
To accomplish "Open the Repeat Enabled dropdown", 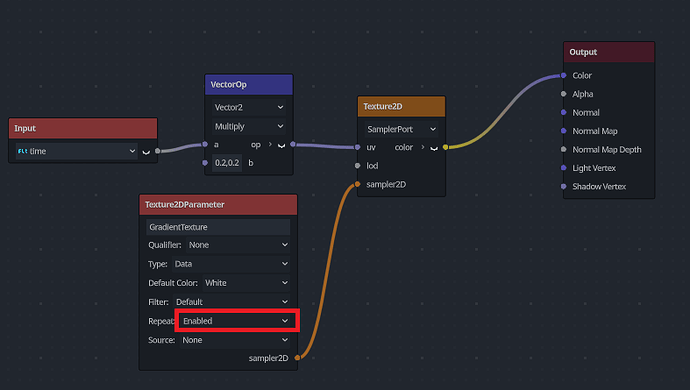I will pyautogui.click(x=235, y=320).
